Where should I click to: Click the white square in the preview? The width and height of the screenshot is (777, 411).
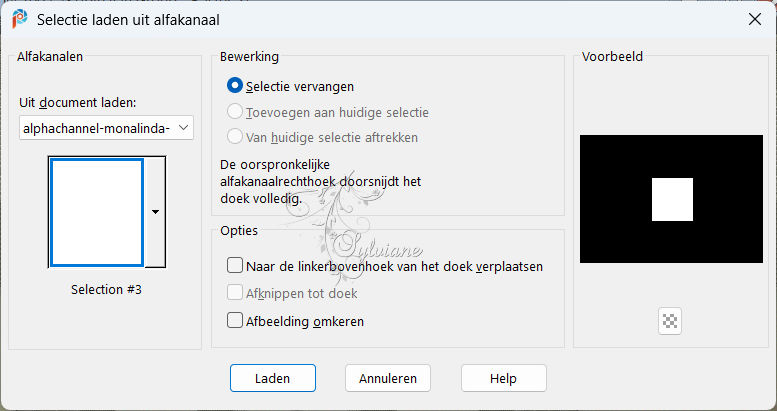[672, 199]
